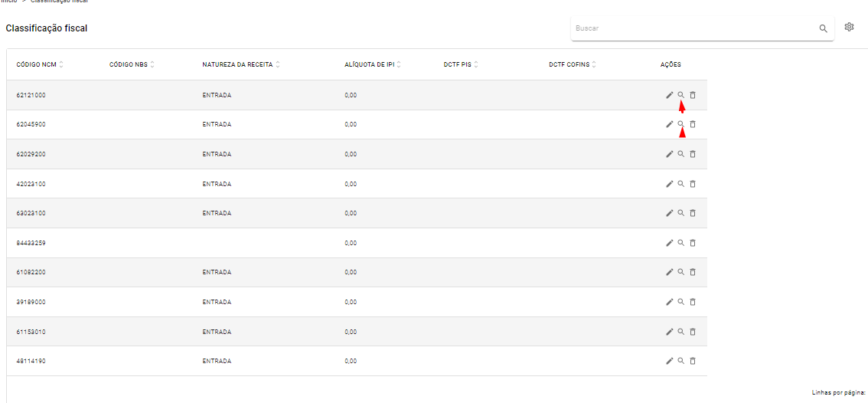The height and width of the screenshot is (403, 868).
Task: Sort by DCTF COFINS column
Action: pyautogui.click(x=594, y=65)
